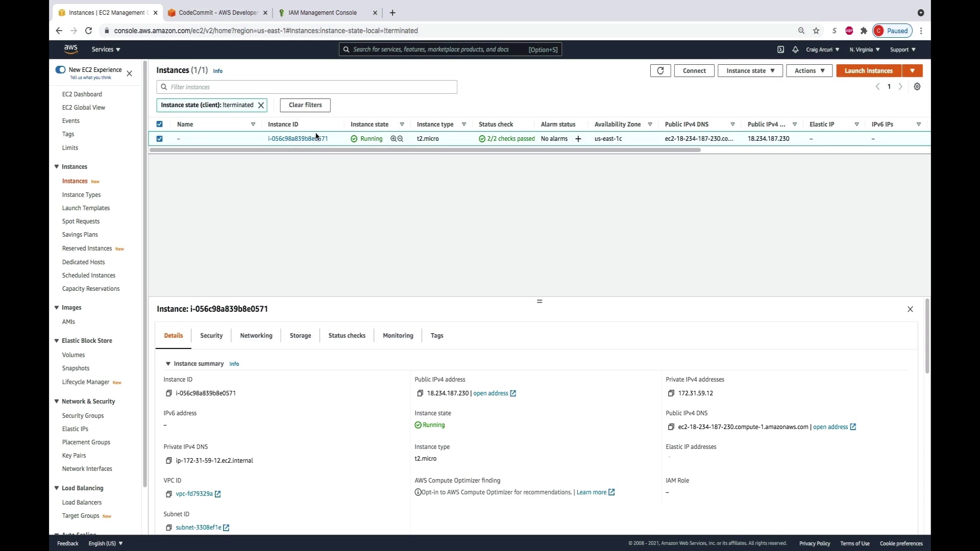
Task: Open the table preferences gear icon
Action: [x=917, y=87]
